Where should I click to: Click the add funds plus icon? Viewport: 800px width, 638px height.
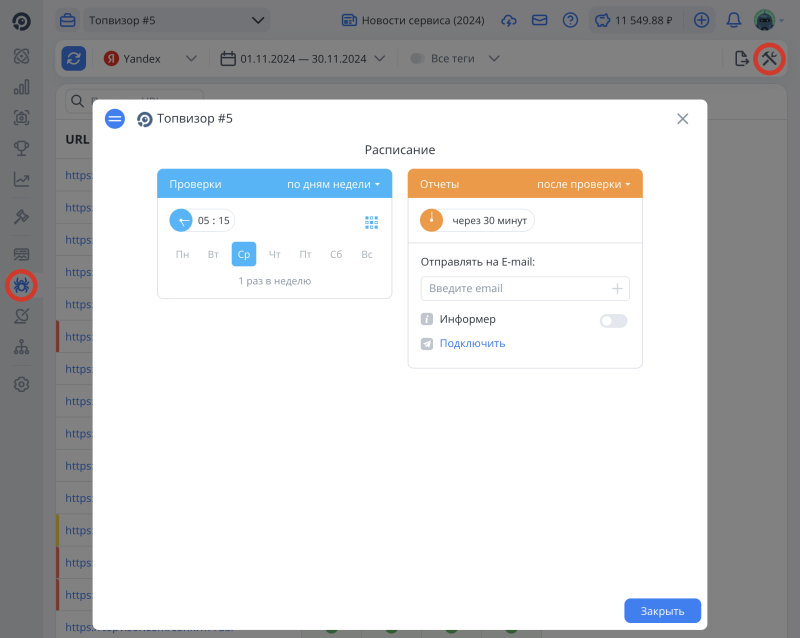point(701,20)
